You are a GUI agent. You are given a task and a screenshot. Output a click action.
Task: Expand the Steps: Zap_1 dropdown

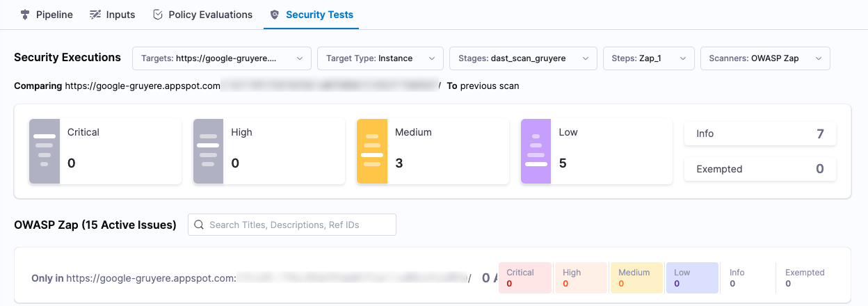tap(648, 58)
